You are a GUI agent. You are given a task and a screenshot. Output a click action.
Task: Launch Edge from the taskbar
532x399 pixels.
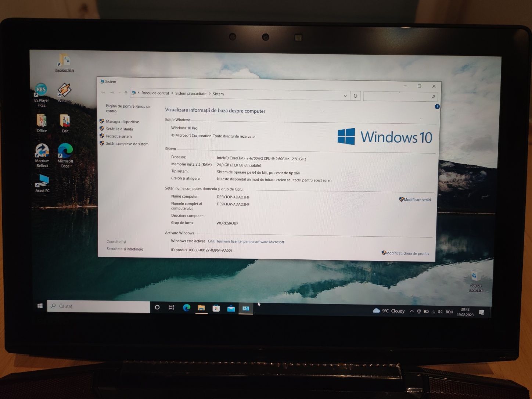pyautogui.click(x=187, y=308)
